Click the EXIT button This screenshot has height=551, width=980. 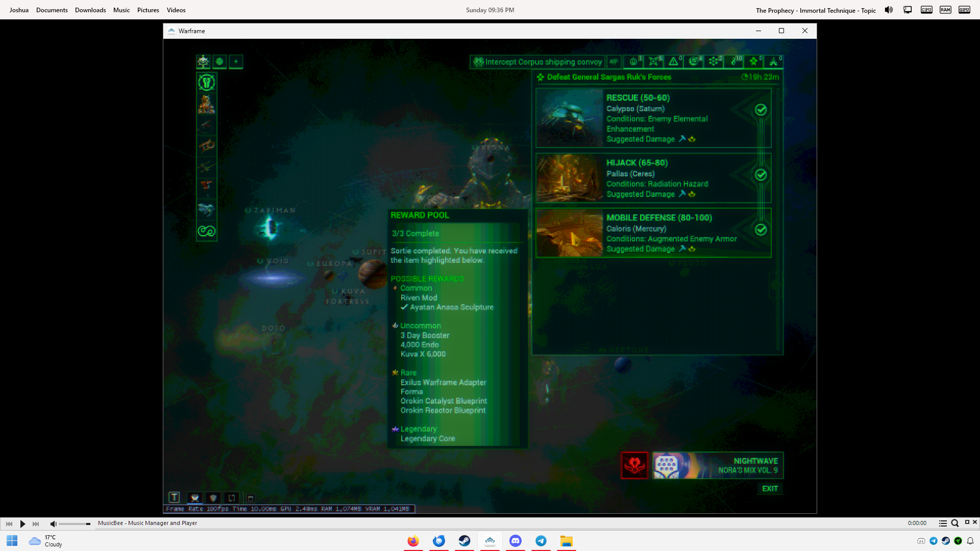[770, 489]
